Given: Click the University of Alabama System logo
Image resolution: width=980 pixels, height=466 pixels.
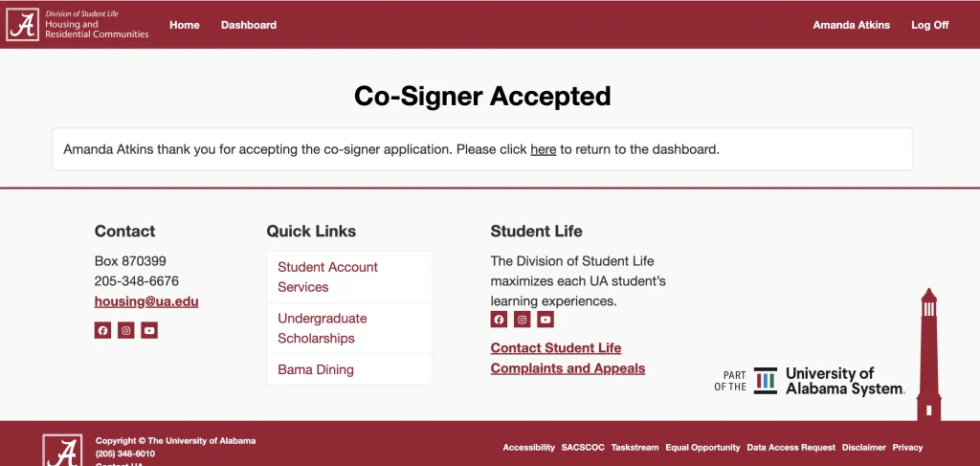Looking at the screenshot, I should pyautogui.click(x=810, y=381).
